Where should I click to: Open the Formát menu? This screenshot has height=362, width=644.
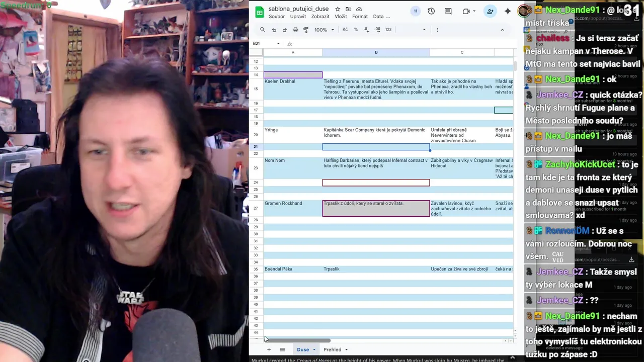(x=360, y=17)
